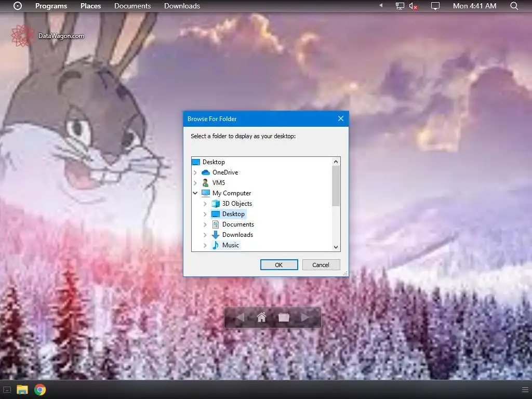Click the Downloads arrow icon in tree

tap(216, 235)
